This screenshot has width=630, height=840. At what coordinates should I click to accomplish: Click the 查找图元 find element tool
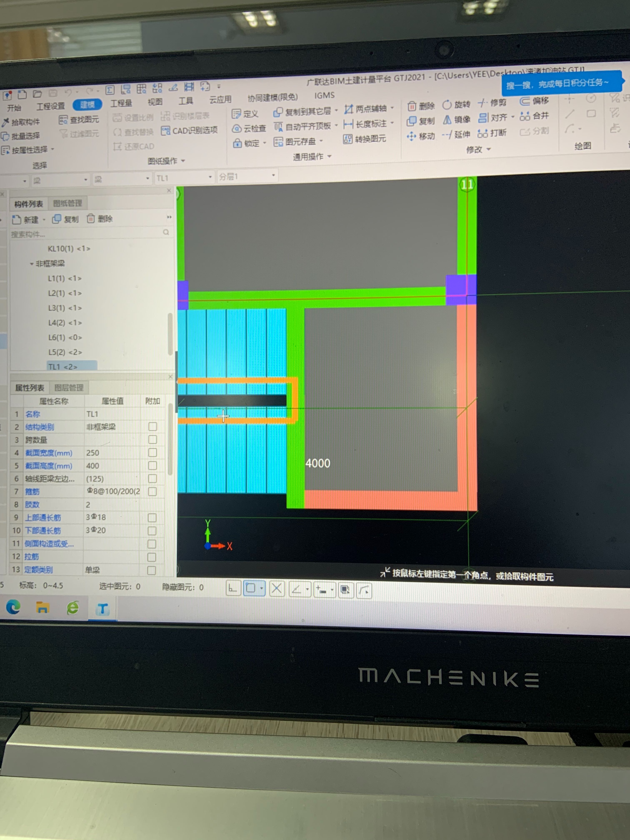[79, 120]
